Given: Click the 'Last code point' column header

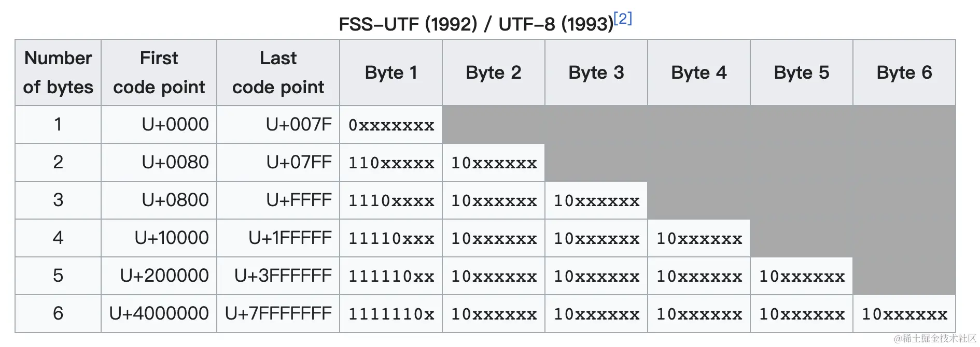Looking at the screenshot, I should pyautogui.click(x=278, y=73).
